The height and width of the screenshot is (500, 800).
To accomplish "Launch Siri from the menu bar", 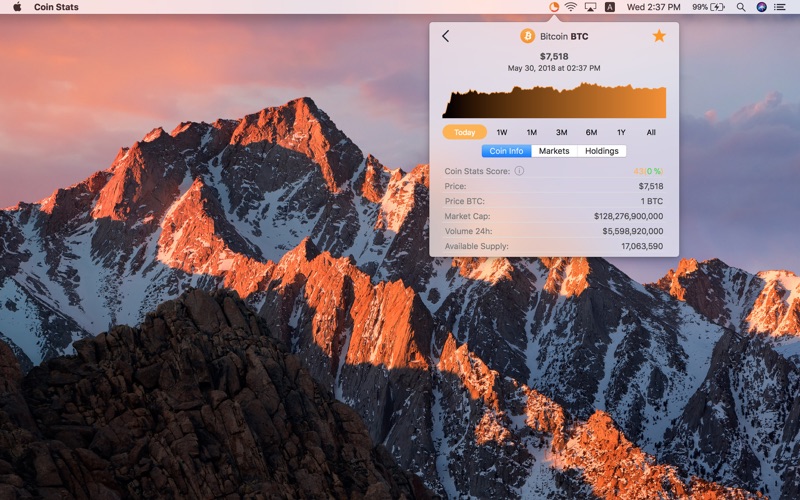I will tap(761, 7).
